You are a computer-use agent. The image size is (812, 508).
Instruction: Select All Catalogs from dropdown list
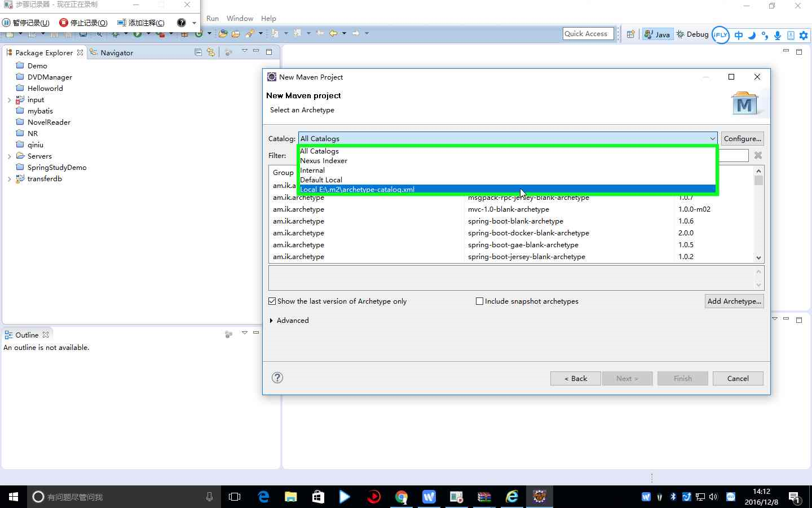507,151
